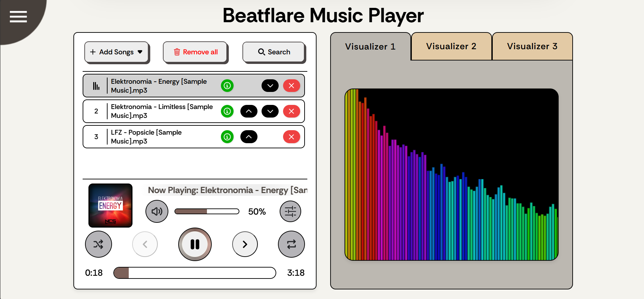The width and height of the screenshot is (644, 299).
Task: Delete Elektronomia - Limitless from the list
Action: click(x=291, y=111)
